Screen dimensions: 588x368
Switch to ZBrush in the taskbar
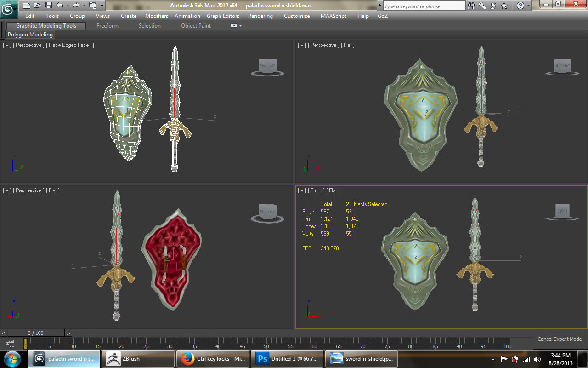138,359
